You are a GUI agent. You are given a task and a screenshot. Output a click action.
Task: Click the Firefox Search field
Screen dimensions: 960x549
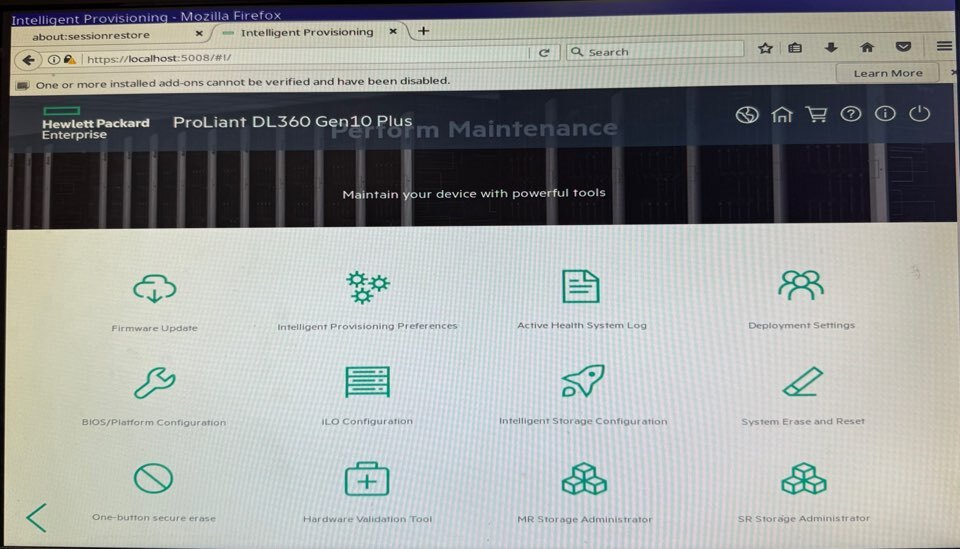tap(655, 51)
